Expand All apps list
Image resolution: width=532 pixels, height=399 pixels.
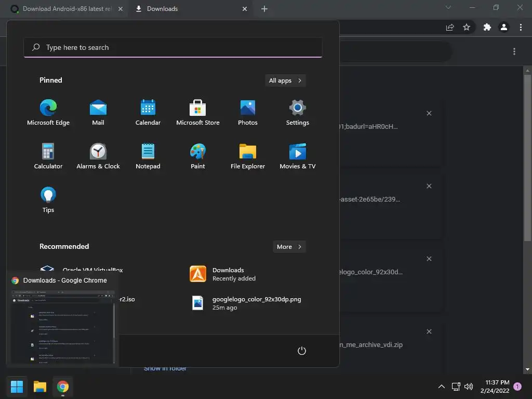[x=285, y=81]
